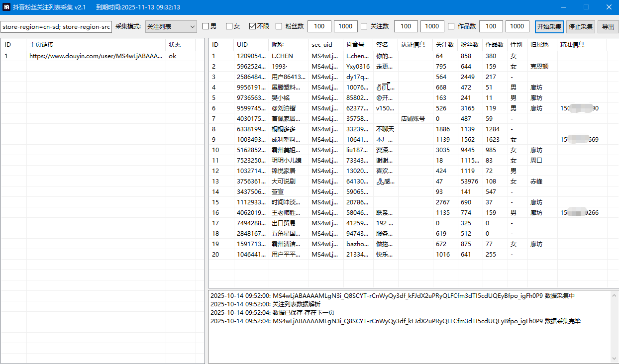Screen dimensions: 619x364
Task: Click the 开始采集 button
Action: tap(549, 27)
